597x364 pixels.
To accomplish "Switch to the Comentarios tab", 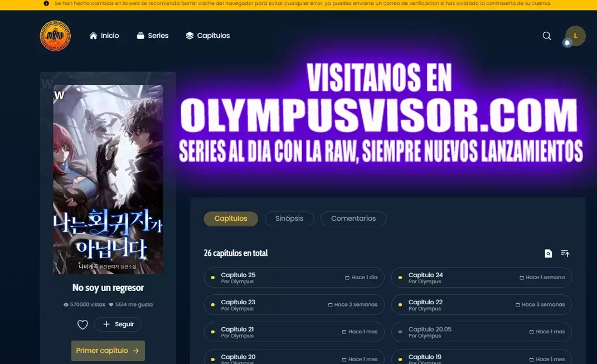I will click(x=353, y=219).
